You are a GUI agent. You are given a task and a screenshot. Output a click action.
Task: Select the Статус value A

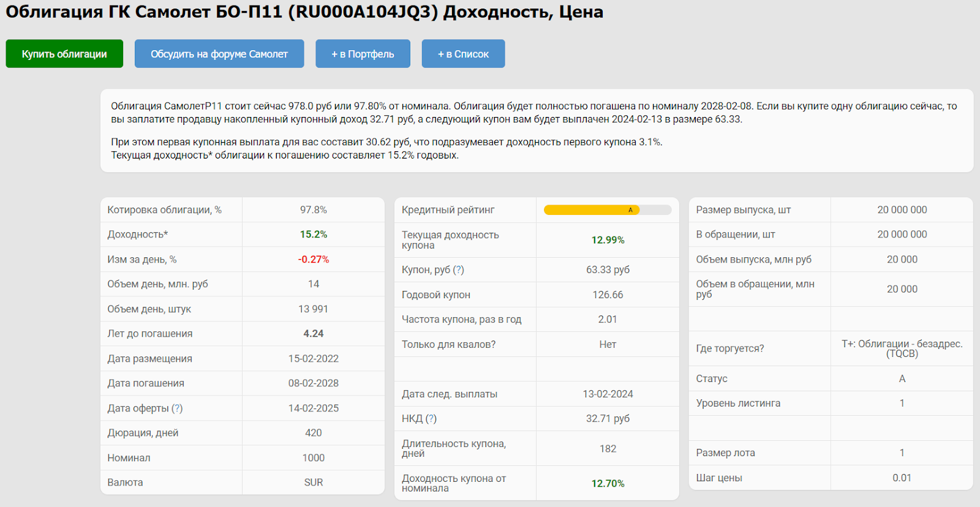(902, 379)
